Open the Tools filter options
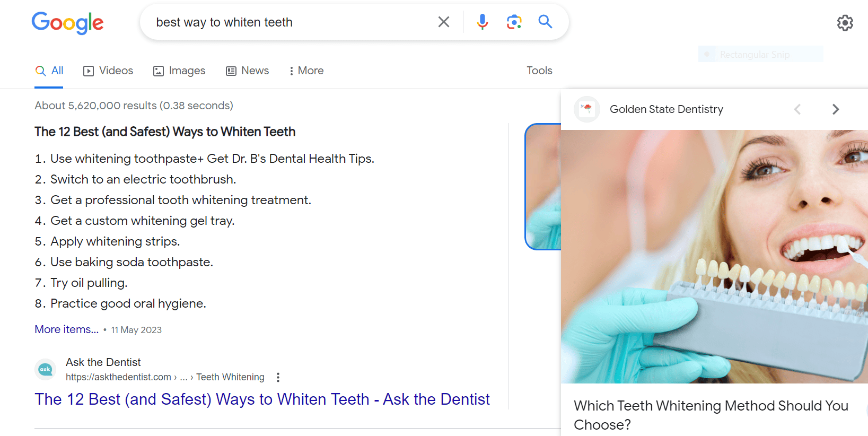This screenshot has width=868, height=436. click(x=539, y=71)
